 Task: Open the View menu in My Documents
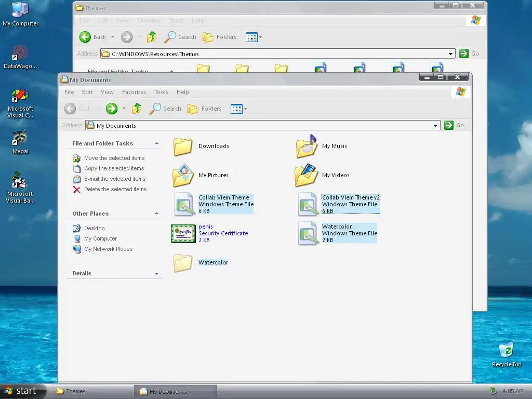107,92
